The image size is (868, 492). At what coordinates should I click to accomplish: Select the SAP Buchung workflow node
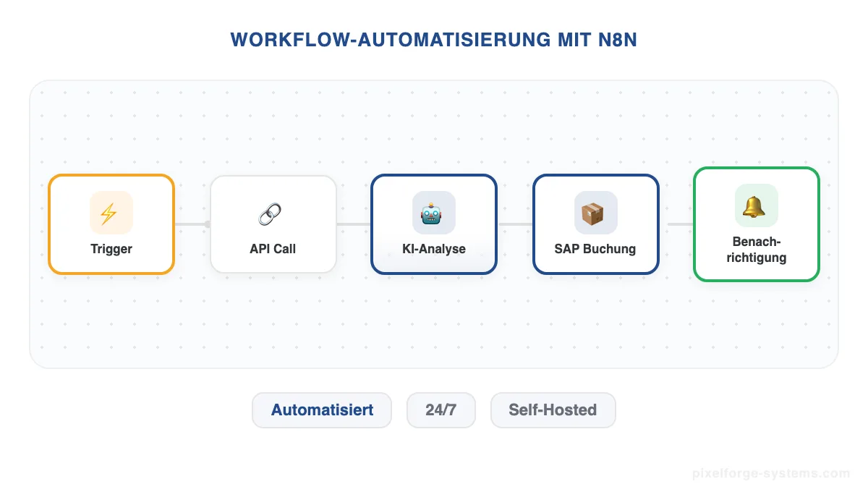coord(595,224)
